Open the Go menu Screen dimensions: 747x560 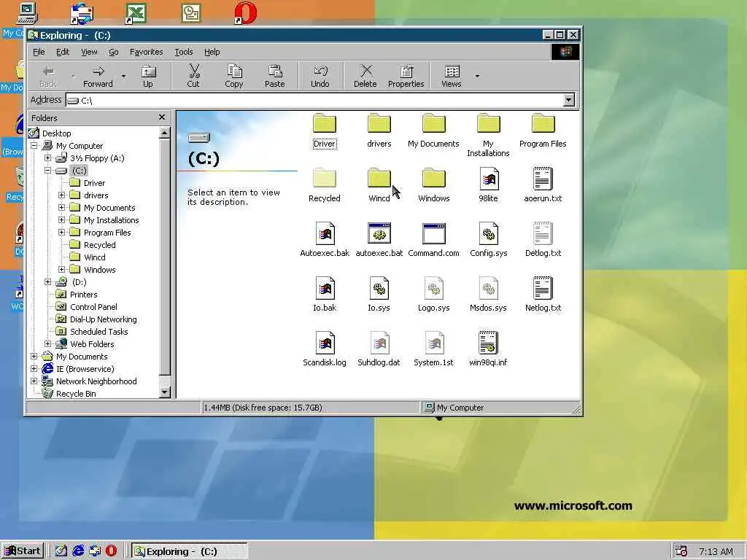[x=113, y=52]
